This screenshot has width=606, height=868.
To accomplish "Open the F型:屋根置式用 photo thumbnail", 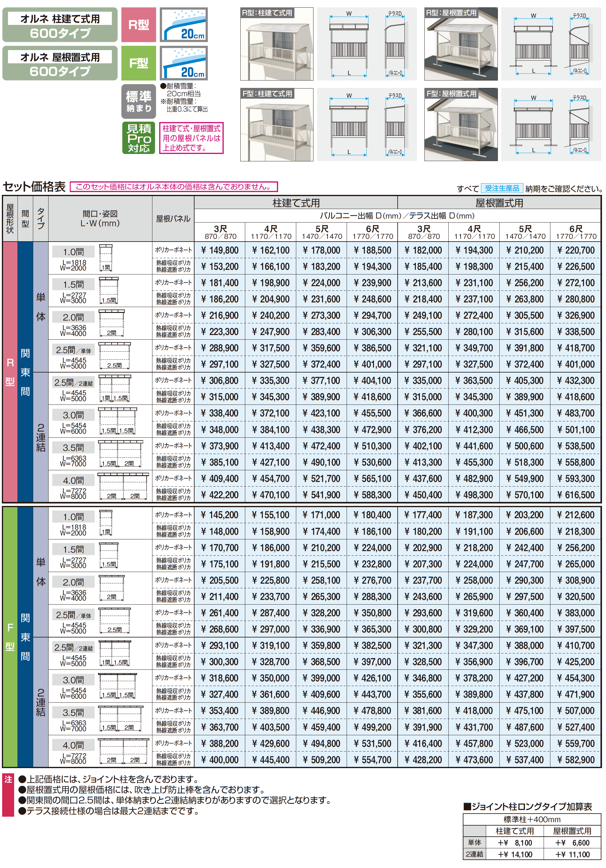I will [x=461, y=125].
